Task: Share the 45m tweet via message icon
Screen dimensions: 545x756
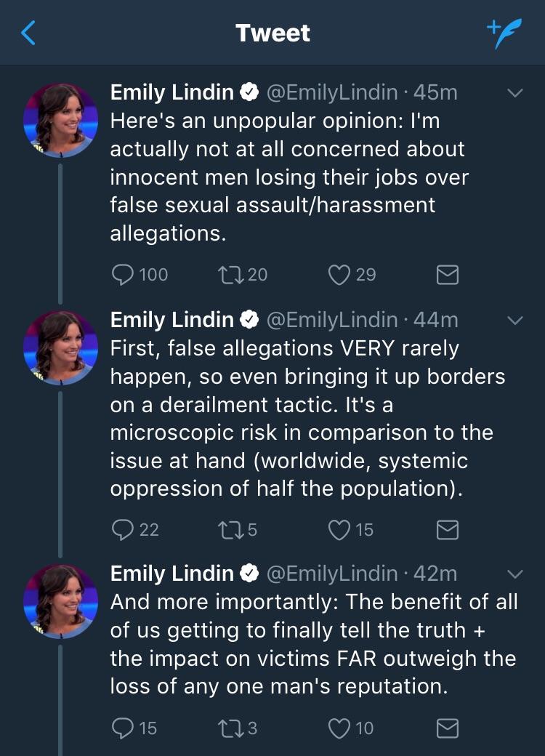Action: click(447, 274)
